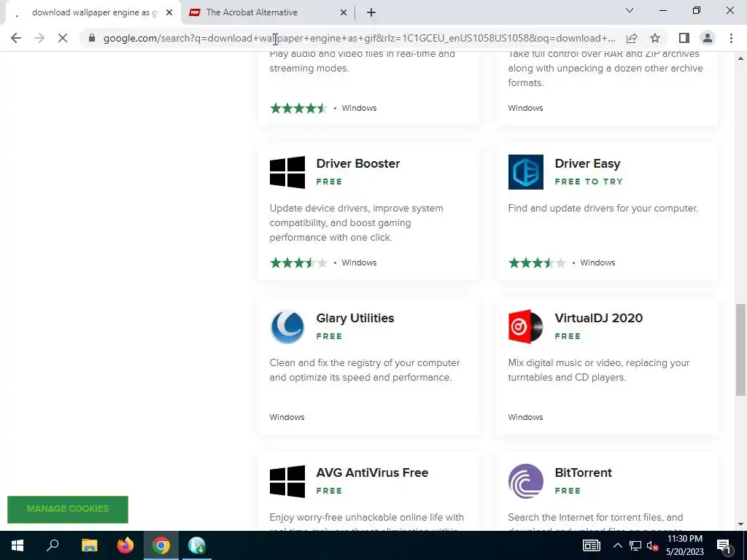
Task: Open the AVG AntiVirus Free title link
Action: [x=372, y=472]
